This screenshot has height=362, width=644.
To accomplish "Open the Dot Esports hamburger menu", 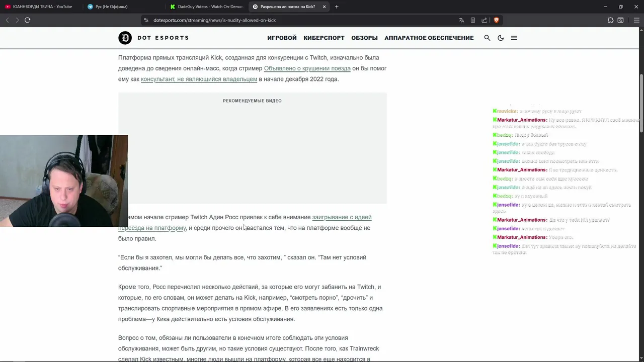I will point(514,38).
